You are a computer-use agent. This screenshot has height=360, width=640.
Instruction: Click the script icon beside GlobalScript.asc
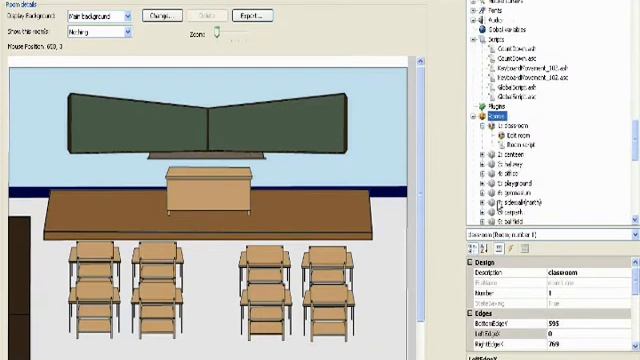coord(492,97)
